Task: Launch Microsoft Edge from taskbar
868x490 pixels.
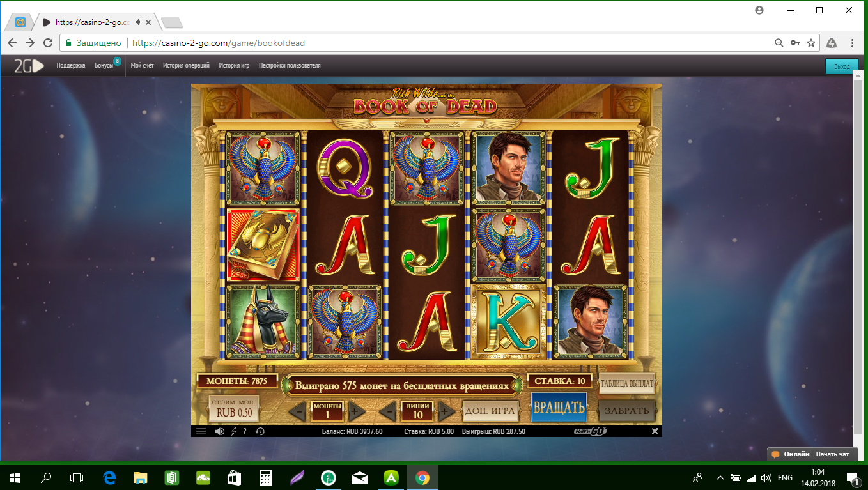Action: pos(109,477)
